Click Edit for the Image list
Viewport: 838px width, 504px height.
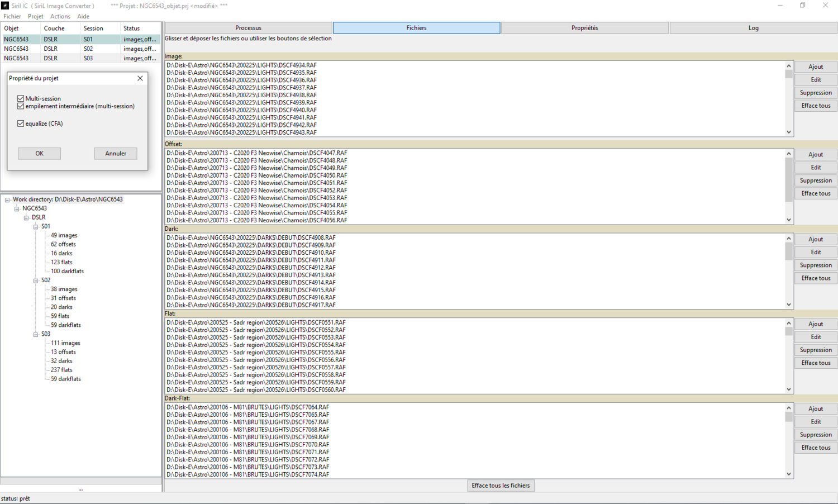tap(816, 80)
